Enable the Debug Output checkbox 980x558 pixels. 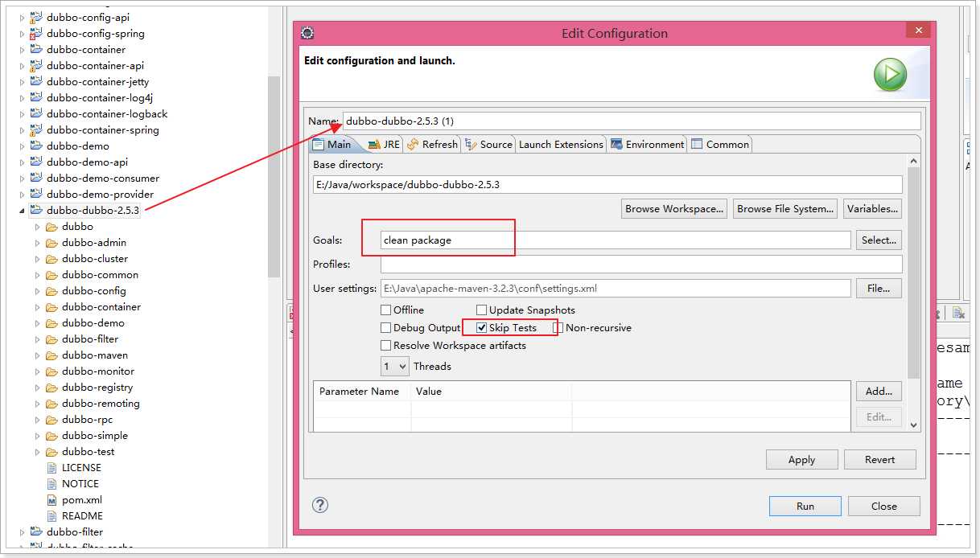(x=386, y=327)
